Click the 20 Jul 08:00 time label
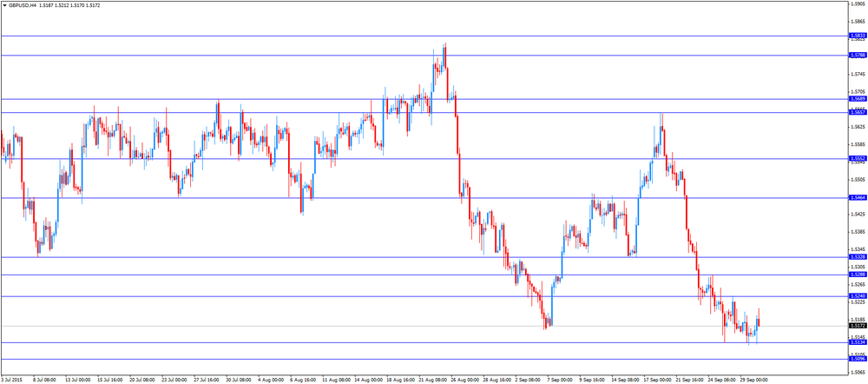 [x=142, y=381]
